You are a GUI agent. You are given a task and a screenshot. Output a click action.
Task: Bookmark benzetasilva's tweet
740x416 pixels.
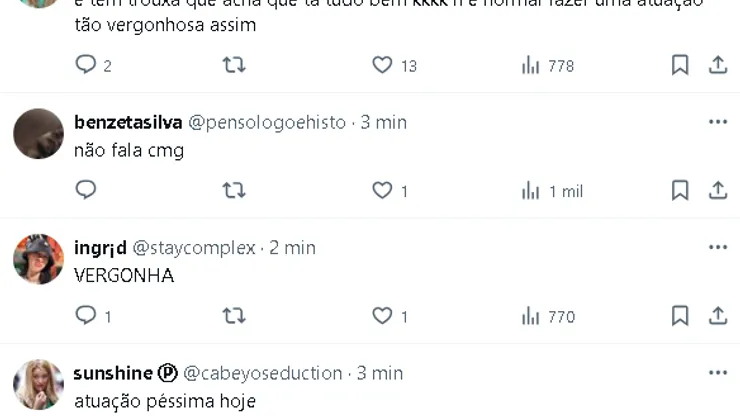(680, 190)
